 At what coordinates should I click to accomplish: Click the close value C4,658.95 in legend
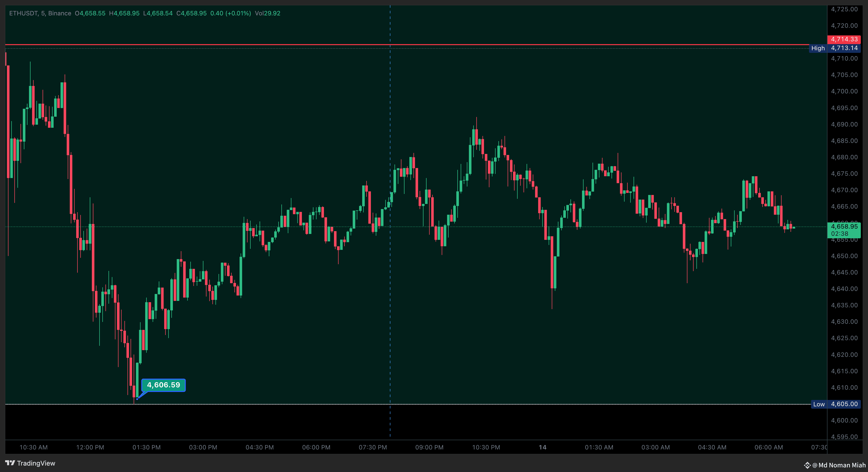191,14
